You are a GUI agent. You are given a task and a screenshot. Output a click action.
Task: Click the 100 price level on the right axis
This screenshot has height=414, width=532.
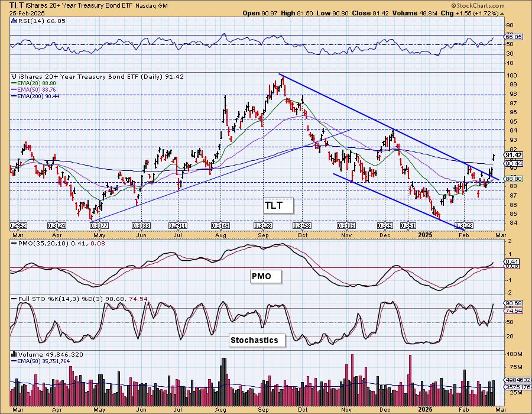point(512,75)
